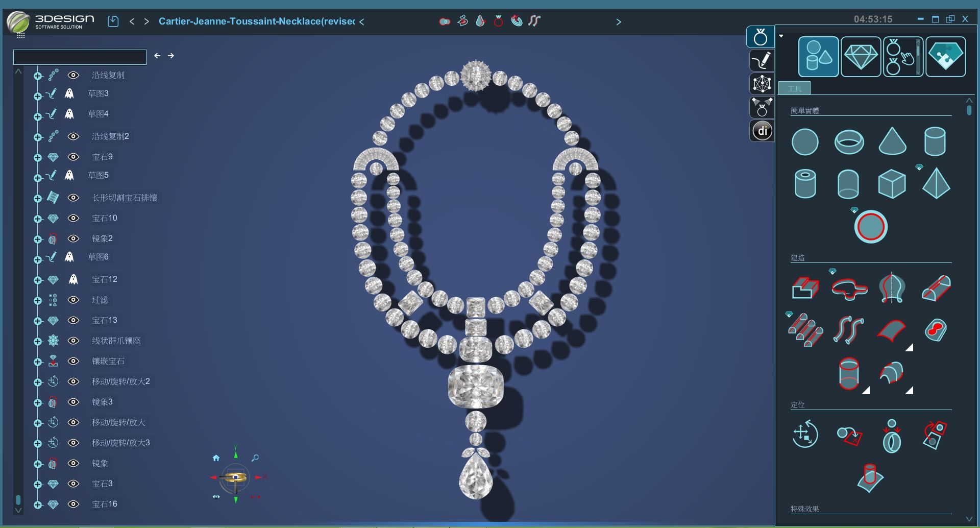Viewport: 980px width, 528px height.
Task: Click the save document icon in the title bar
Action: (113, 21)
